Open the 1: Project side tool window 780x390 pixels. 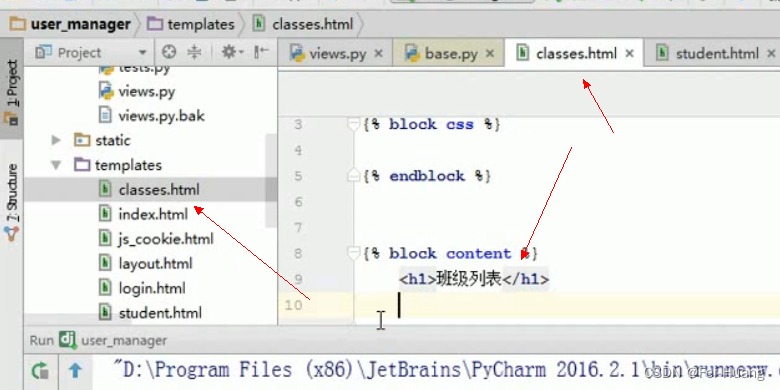[x=11, y=90]
